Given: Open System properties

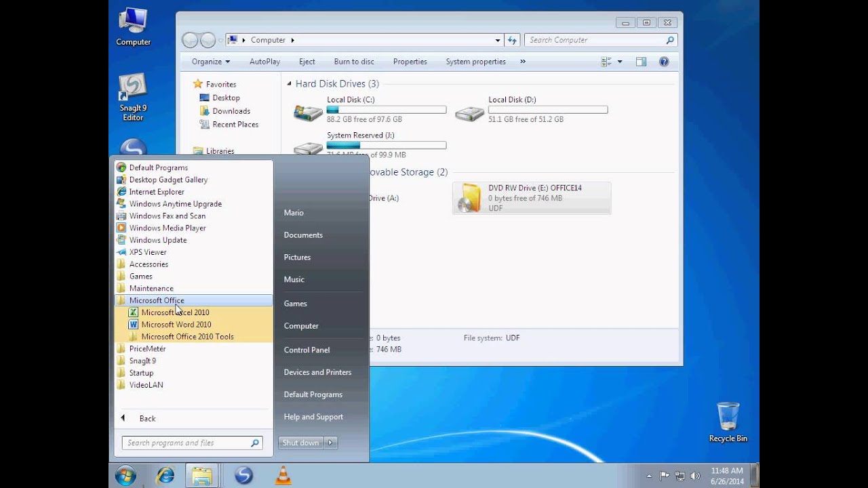Looking at the screenshot, I should 475,62.
